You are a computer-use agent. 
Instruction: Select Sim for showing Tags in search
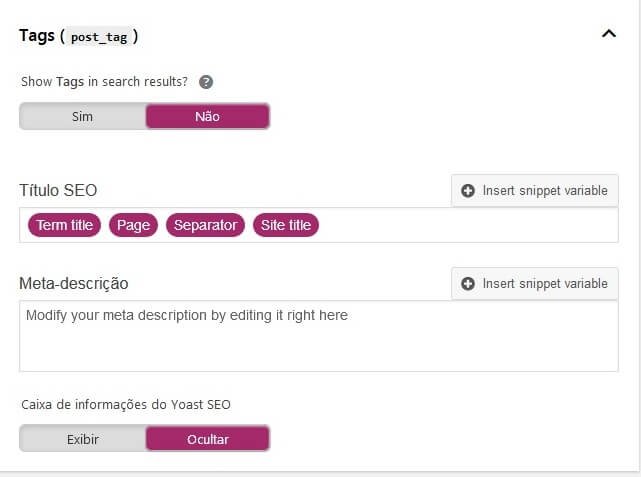coord(83,116)
